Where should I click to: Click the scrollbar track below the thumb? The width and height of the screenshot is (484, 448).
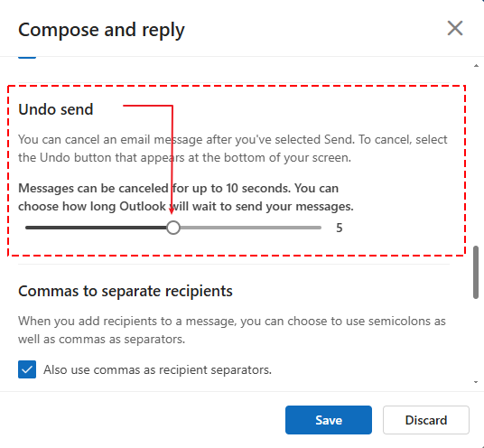(x=476, y=339)
